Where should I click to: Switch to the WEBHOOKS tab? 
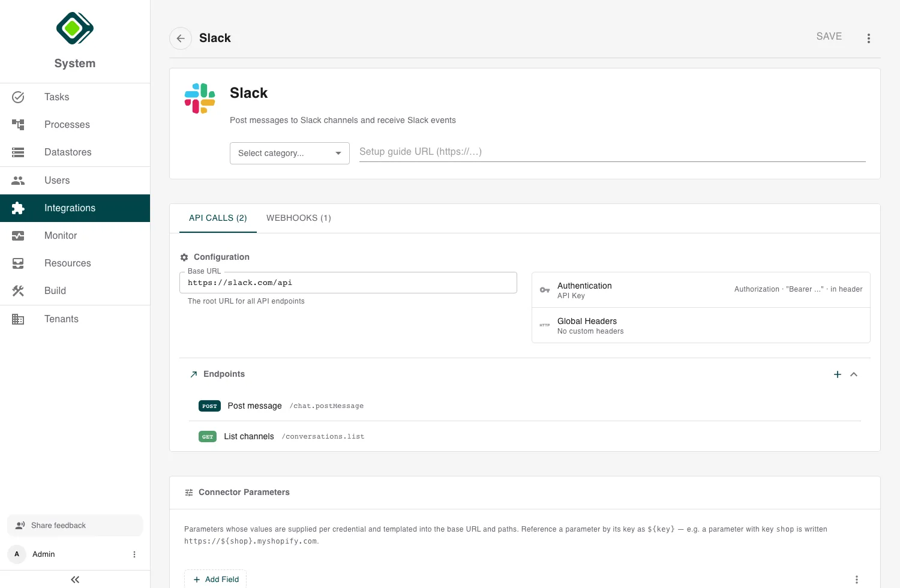coord(299,218)
